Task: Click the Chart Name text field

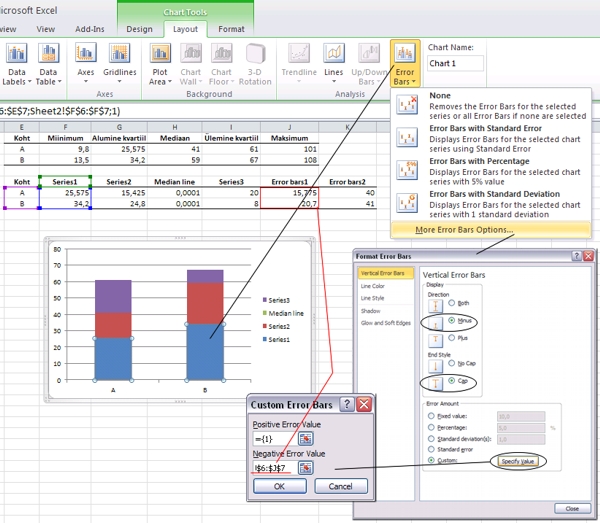Action: [455, 63]
